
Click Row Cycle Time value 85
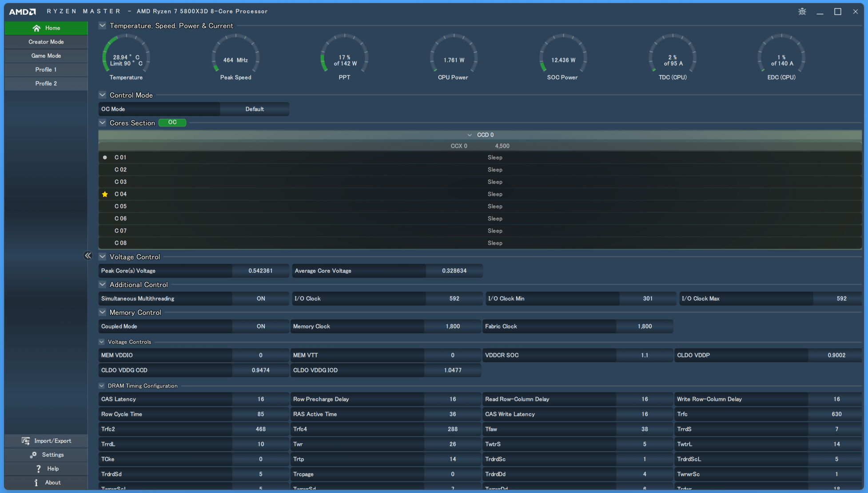pos(261,414)
